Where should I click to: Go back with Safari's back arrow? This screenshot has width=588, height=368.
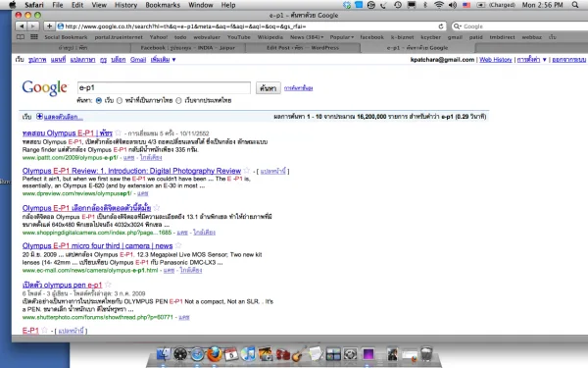tap(22, 26)
